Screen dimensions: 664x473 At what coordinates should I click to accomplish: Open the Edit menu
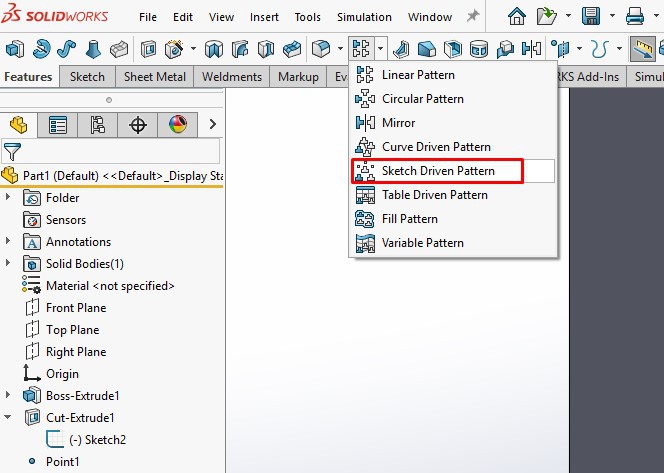183,17
